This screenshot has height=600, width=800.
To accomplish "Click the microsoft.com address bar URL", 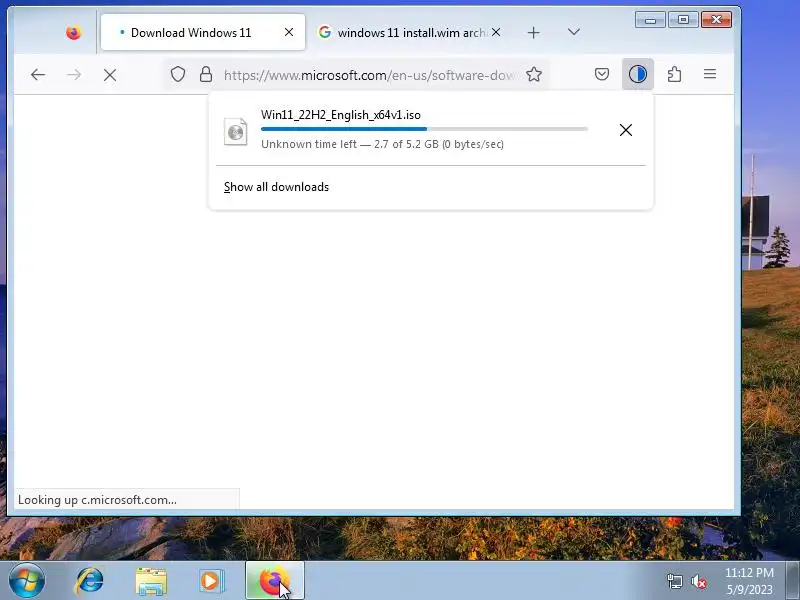I will [369, 76].
